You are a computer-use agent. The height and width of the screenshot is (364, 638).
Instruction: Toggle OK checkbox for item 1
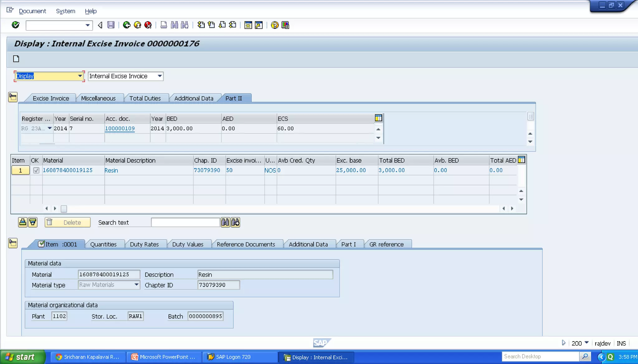pyautogui.click(x=36, y=170)
